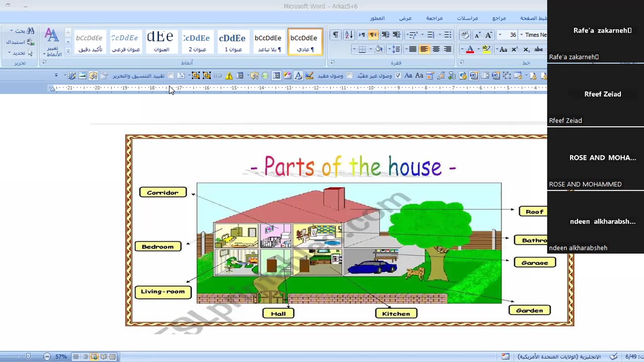Set left-to-right text direction

[362, 35]
